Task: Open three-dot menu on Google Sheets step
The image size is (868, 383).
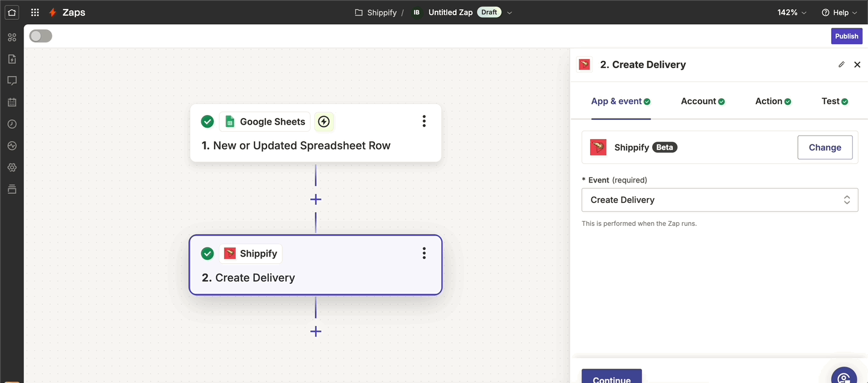Action: [424, 122]
